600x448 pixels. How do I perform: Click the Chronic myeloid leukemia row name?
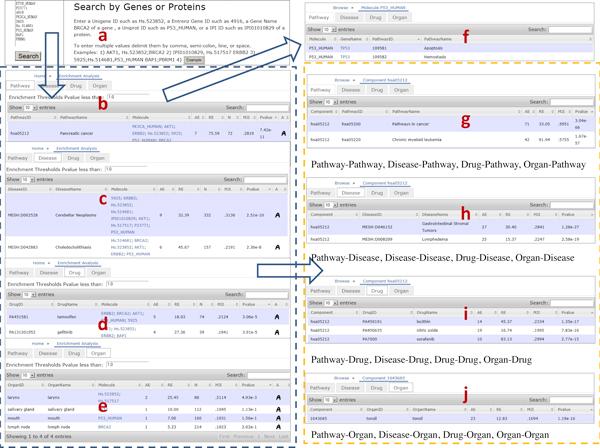click(417, 140)
